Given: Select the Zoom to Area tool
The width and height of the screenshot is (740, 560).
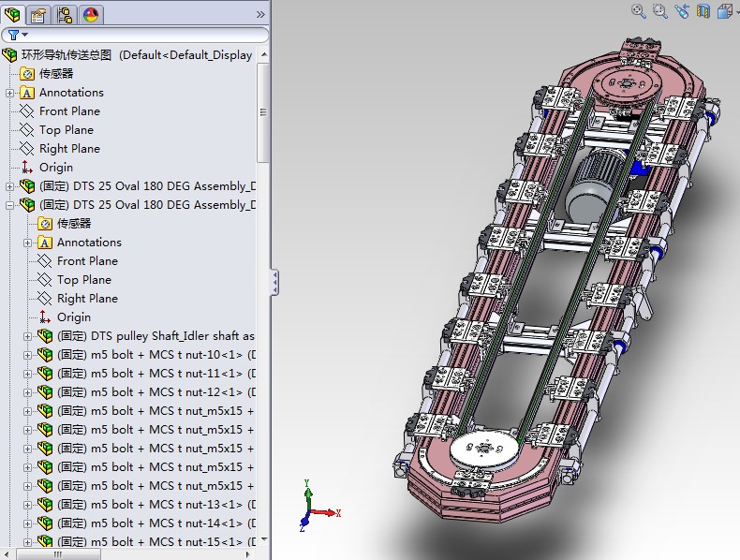Looking at the screenshot, I should [660, 11].
